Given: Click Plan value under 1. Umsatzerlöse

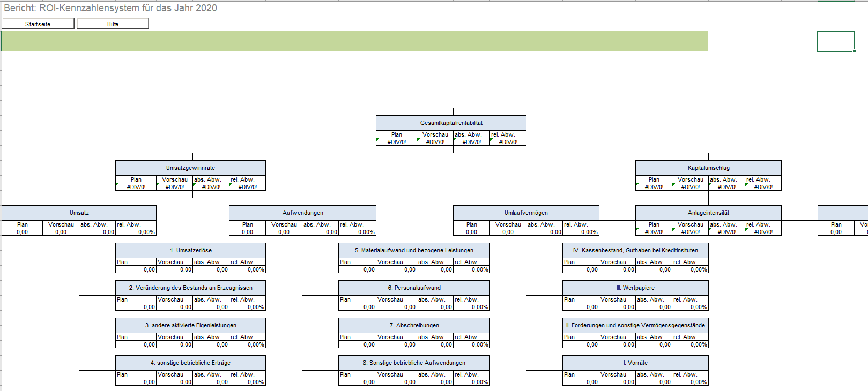Looking at the screenshot, I should (136, 269).
